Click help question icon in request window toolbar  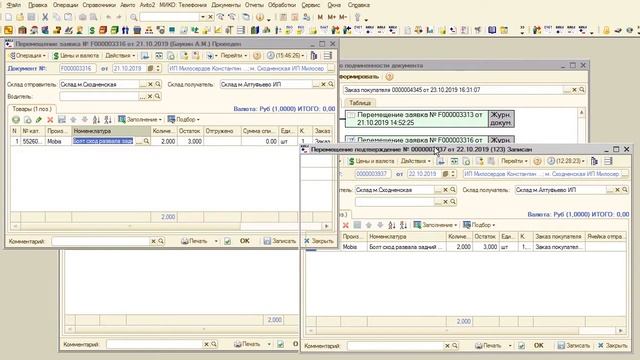[257, 56]
